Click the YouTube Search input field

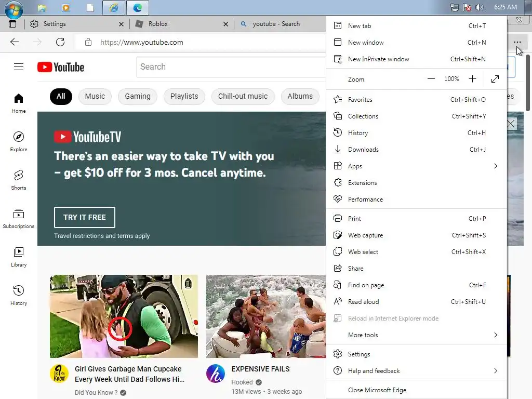[231, 67]
